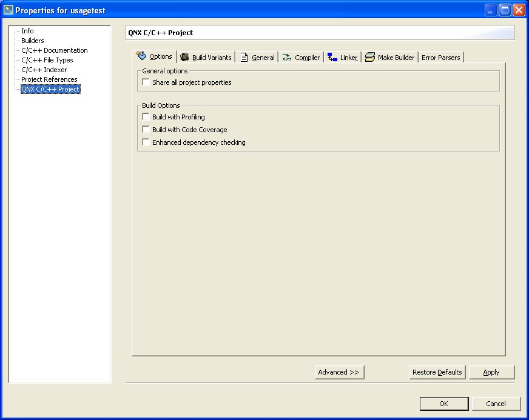
Task: Select Project References from the sidebar
Action: click(x=49, y=79)
